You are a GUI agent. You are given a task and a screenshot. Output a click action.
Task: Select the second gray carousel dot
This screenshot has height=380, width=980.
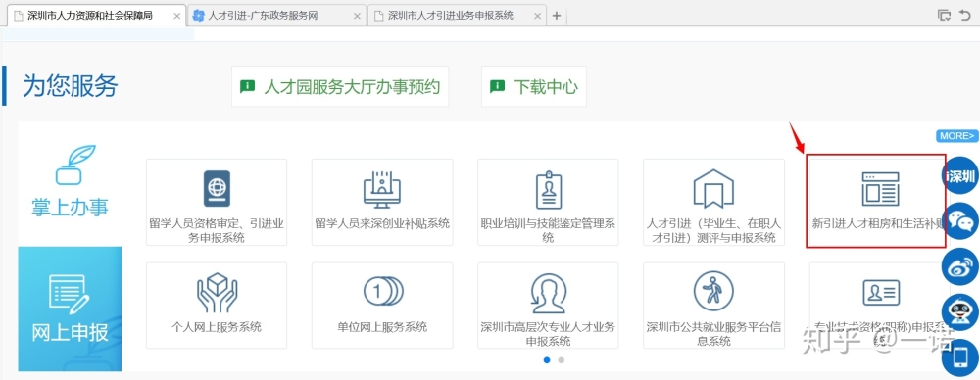pyautogui.click(x=562, y=360)
